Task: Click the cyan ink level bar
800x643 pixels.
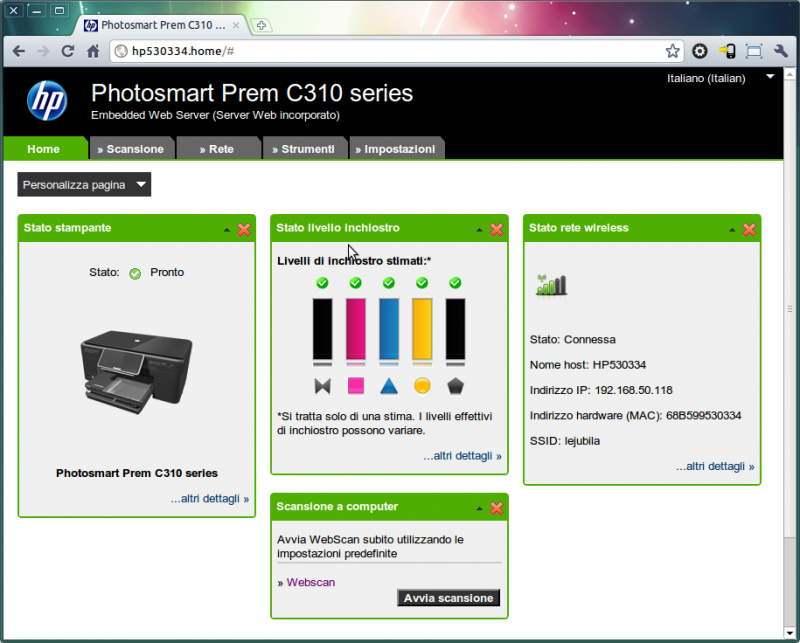Action: tap(389, 329)
